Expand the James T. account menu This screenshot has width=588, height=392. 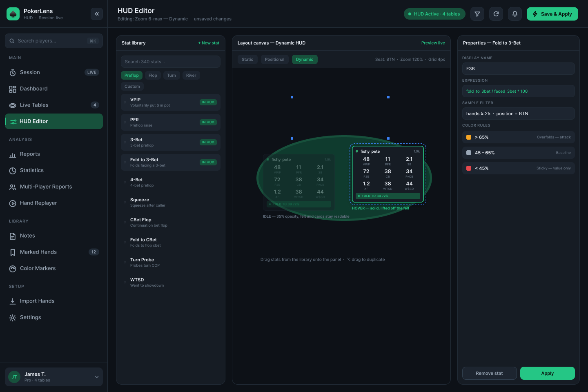(x=54, y=377)
